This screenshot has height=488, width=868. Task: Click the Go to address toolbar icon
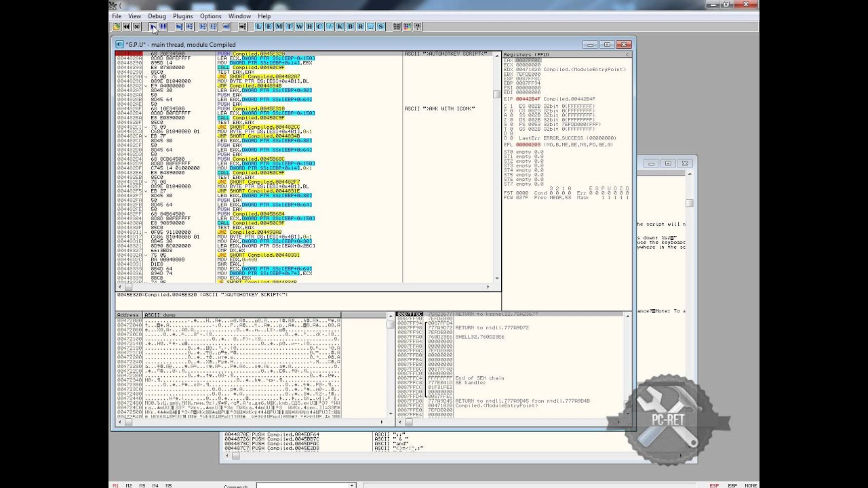click(242, 26)
